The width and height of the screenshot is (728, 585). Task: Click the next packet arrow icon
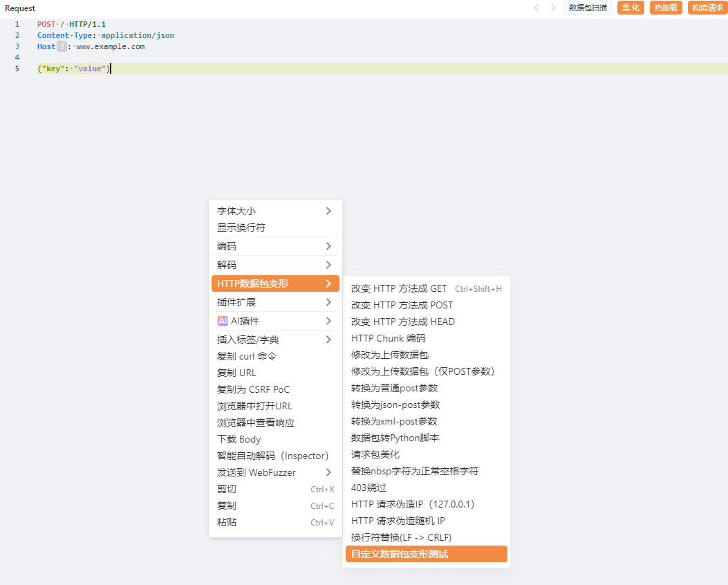pos(553,8)
